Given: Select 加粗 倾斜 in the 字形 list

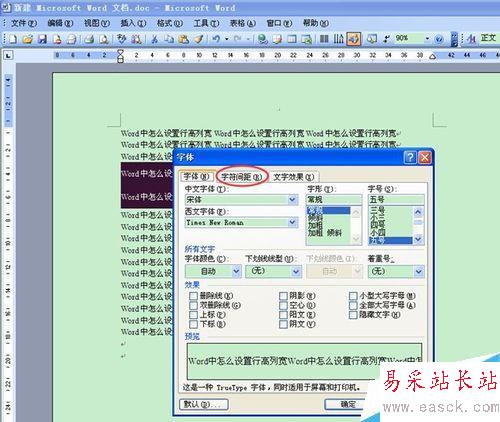Looking at the screenshot, I should coord(325,233).
